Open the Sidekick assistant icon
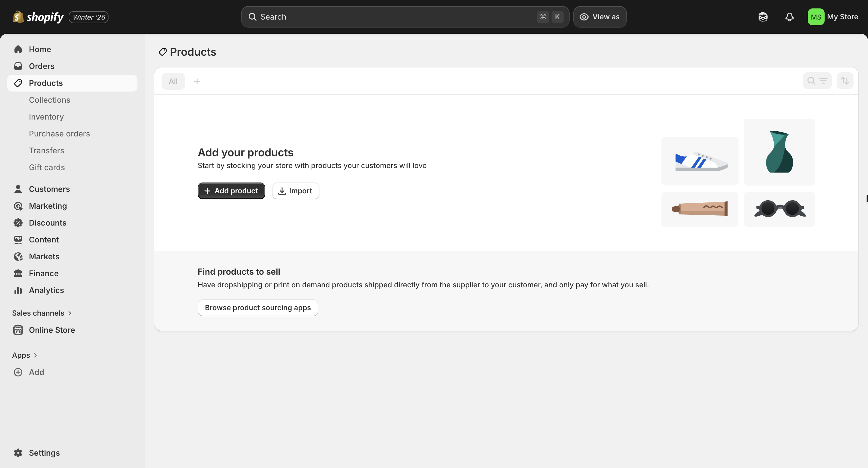868x468 pixels. (x=763, y=17)
